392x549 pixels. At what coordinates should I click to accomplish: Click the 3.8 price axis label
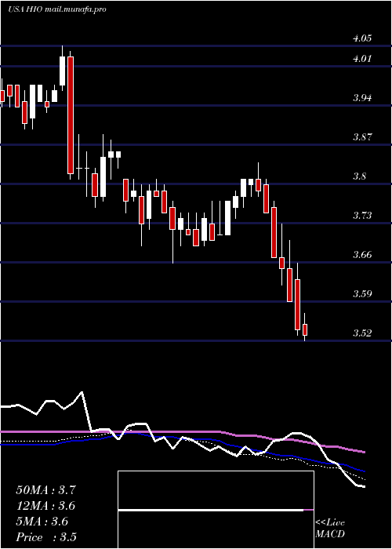pos(359,176)
